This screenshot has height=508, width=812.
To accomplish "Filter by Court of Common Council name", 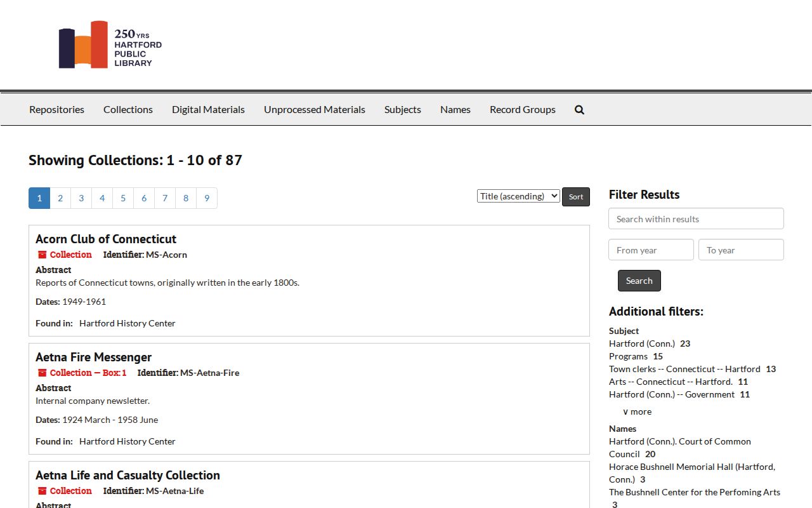I will [x=680, y=448].
